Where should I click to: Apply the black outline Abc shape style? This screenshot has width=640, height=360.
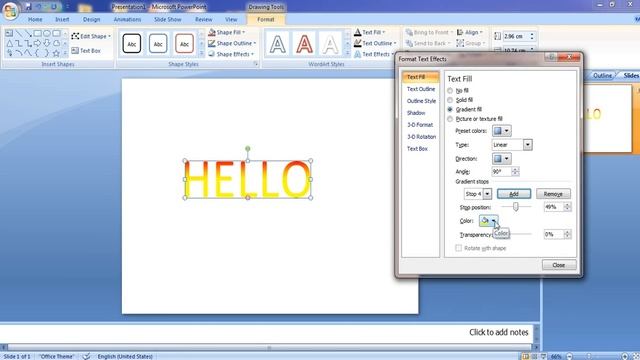tap(132, 44)
